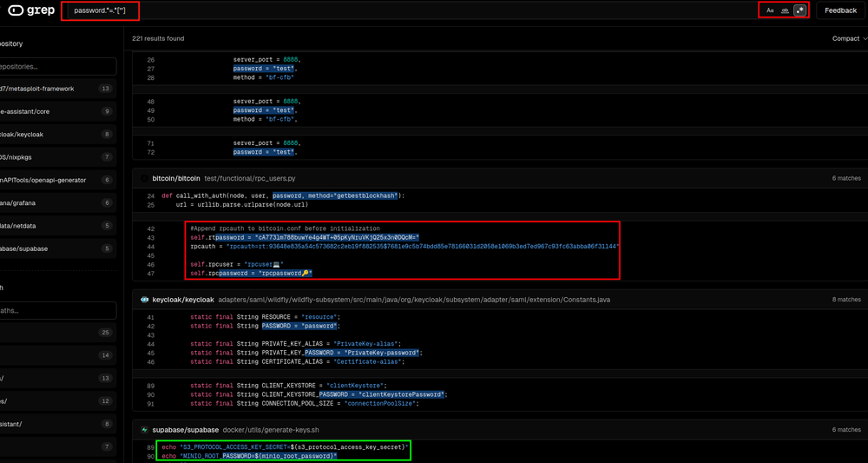Viewport: 868px width, 463px height.
Task: Click line 46 self.rpcuser assignment
Action: [x=237, y=265]
